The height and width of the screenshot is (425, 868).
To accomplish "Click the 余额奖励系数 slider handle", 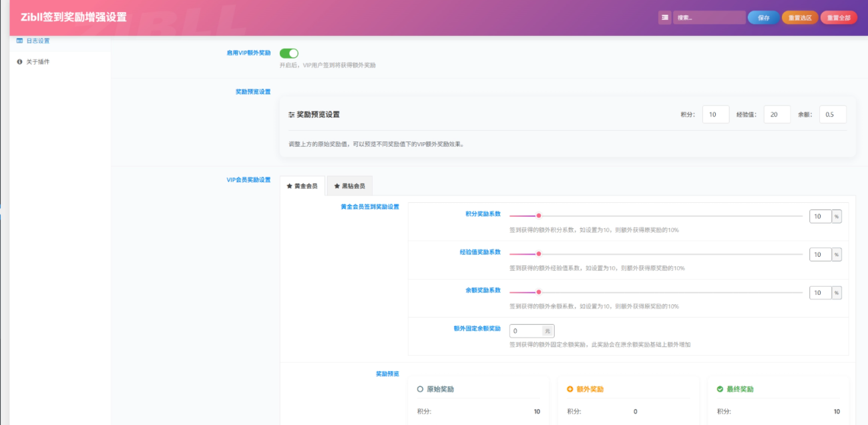I will 538,292.
